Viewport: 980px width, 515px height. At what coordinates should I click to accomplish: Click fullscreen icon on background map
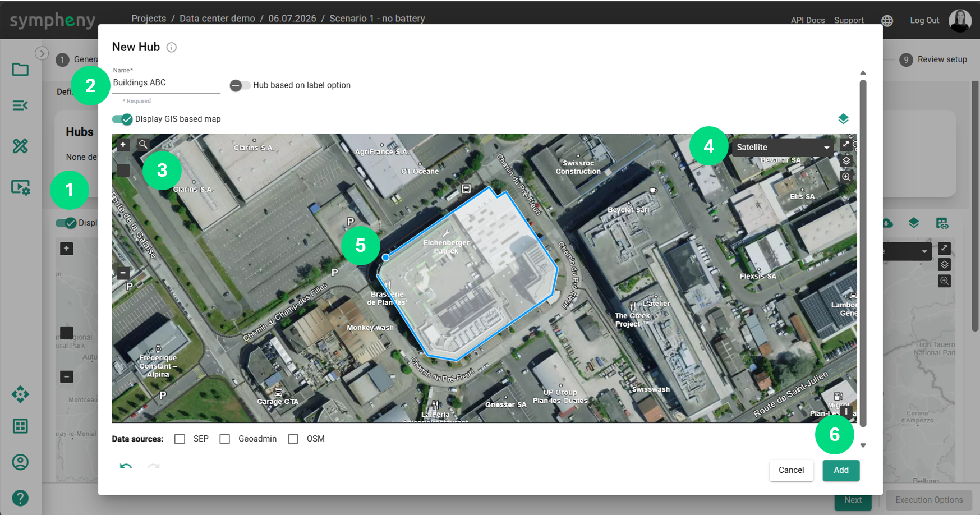pos(945,249)
